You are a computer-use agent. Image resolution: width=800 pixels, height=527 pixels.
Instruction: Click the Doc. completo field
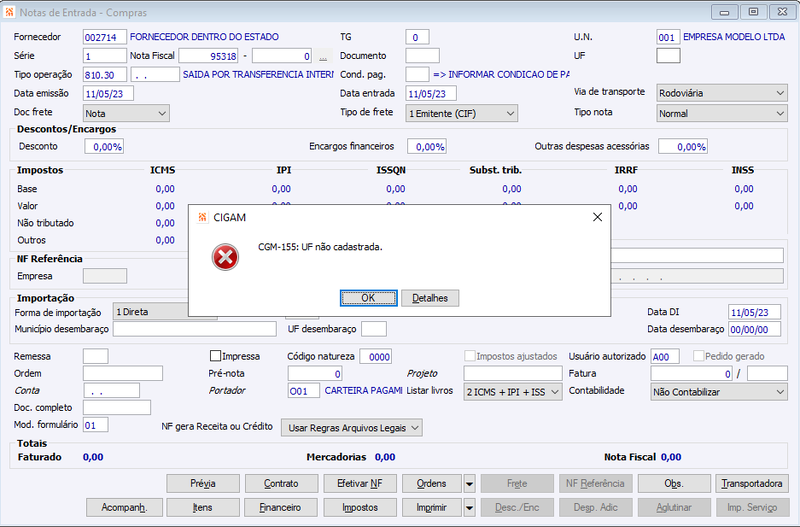pyautogui.click(x=117, y=408)
